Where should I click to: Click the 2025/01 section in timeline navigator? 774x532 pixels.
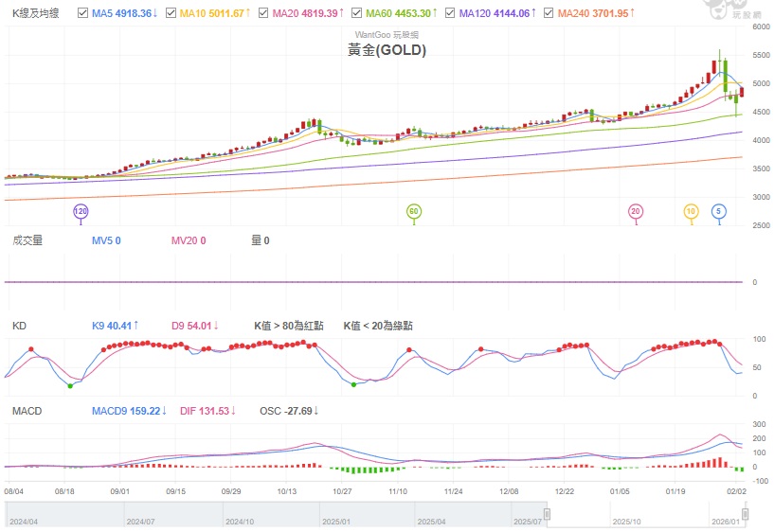click(x=336, y=521)
